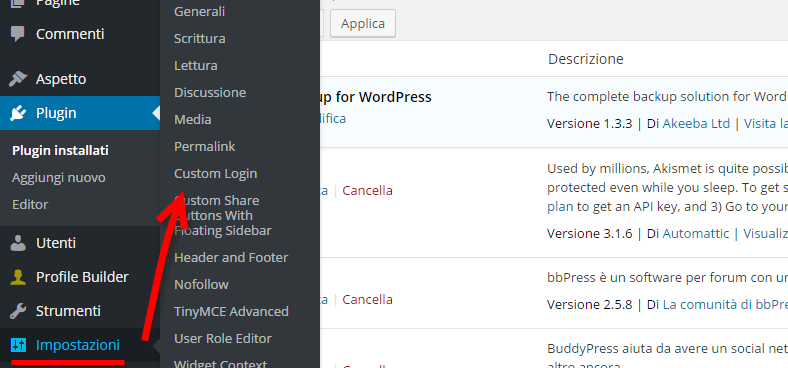
Task: Select Generali settings submenu item
Action: coord(200,12)
